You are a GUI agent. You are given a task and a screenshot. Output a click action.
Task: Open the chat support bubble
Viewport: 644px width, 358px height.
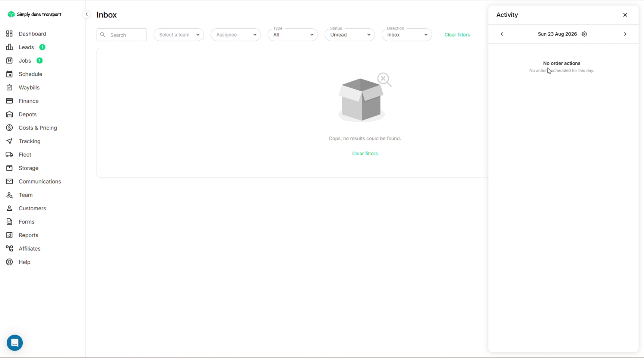click(x=15, y=343)
